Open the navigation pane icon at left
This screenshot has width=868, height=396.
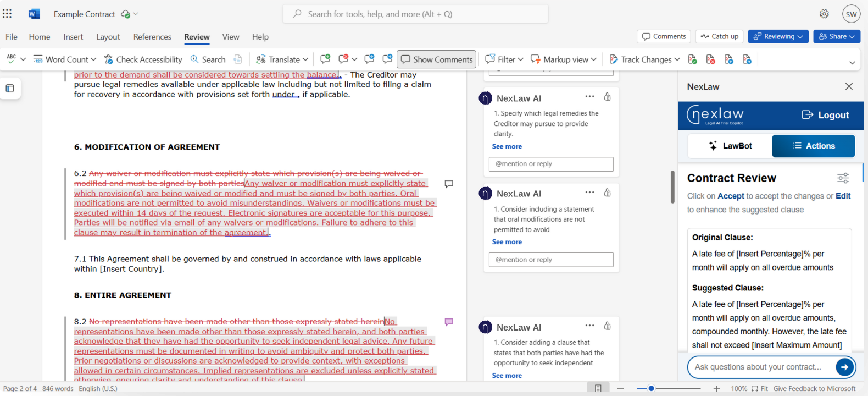pos(10,88)
